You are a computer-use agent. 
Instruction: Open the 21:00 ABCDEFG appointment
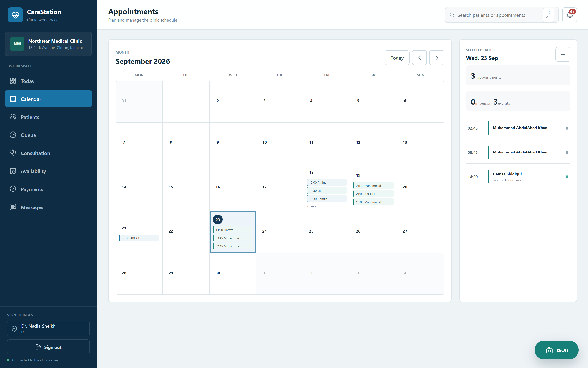coord(373,194)
